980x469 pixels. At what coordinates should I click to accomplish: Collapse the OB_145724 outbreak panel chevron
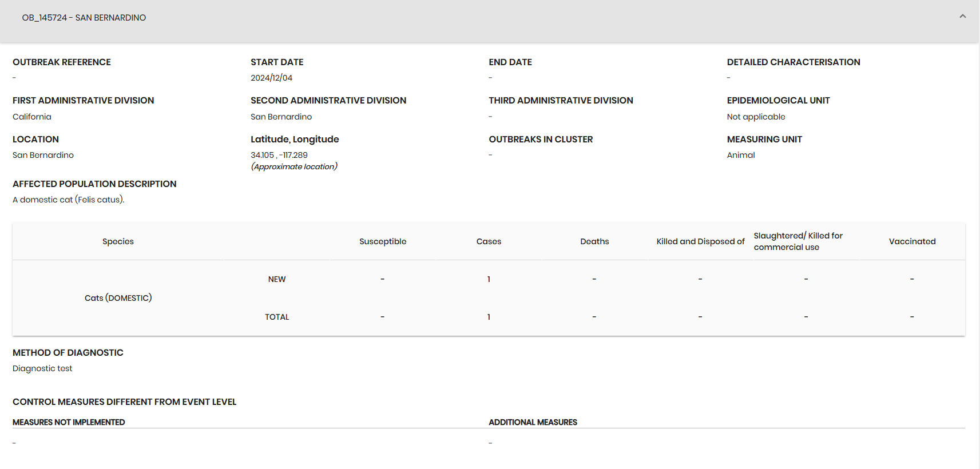point(962,17)
